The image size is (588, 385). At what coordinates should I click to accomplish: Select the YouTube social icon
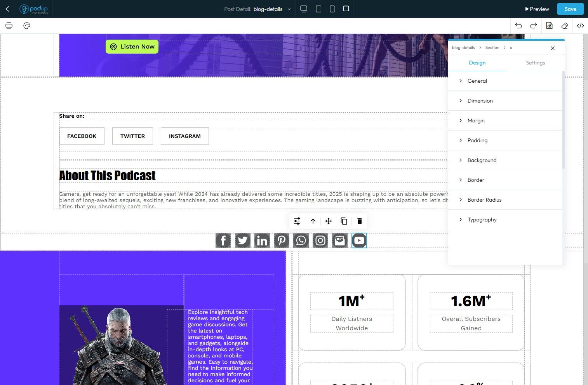click(359, 240)
